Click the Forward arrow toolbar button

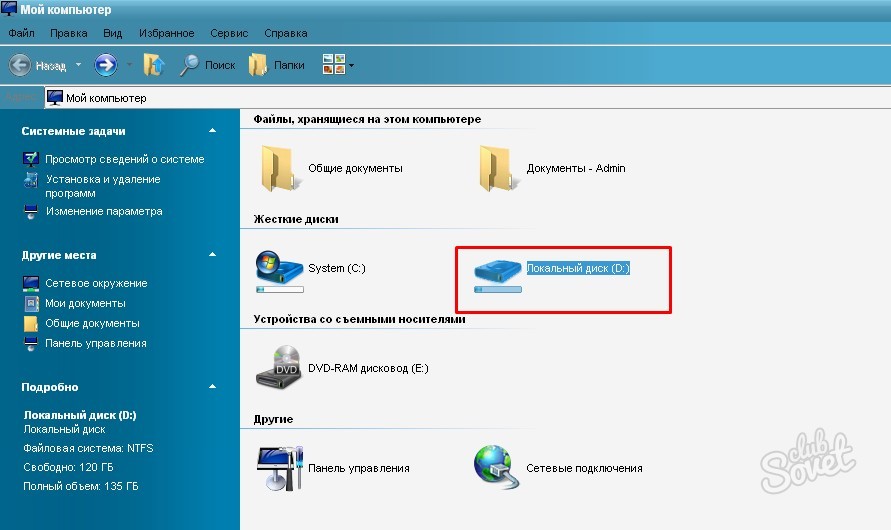(106, 65)
